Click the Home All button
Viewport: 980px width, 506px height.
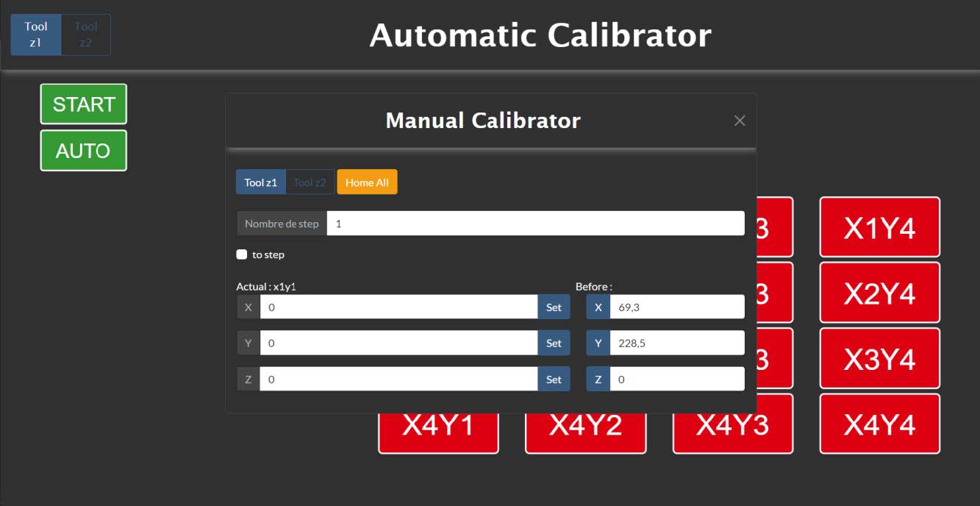[366, 182]
